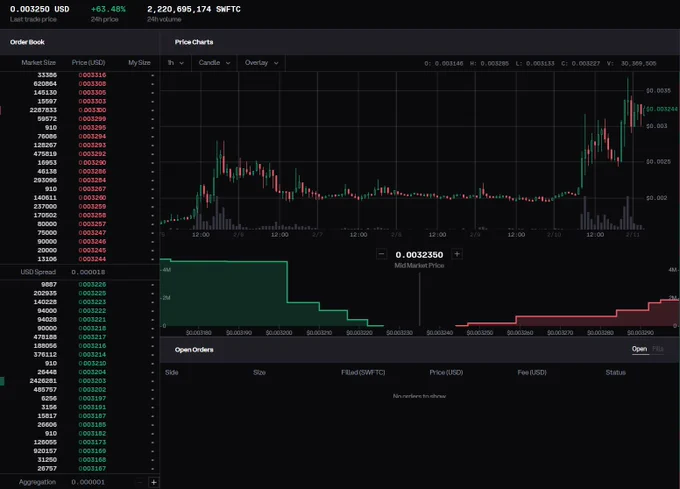
Task: Zoom in depth chart with plus button
Action: (457, 254)
